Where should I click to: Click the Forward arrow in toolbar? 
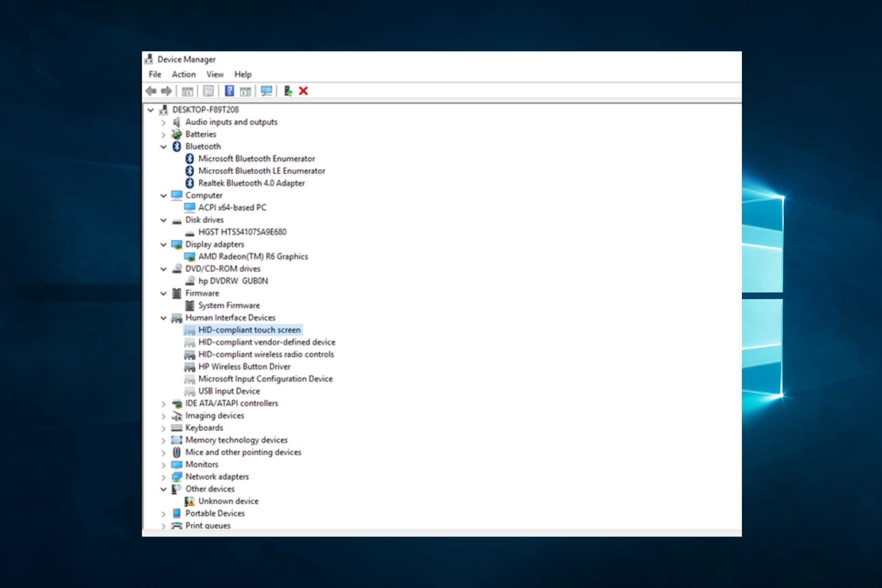tap(166, 91)
